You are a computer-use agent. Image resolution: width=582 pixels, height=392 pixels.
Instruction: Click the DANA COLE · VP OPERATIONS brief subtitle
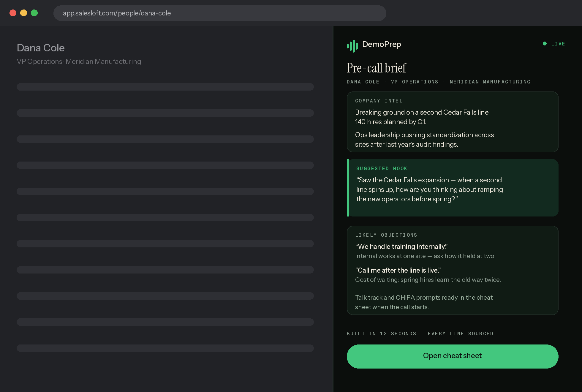(x=439, y=82)
